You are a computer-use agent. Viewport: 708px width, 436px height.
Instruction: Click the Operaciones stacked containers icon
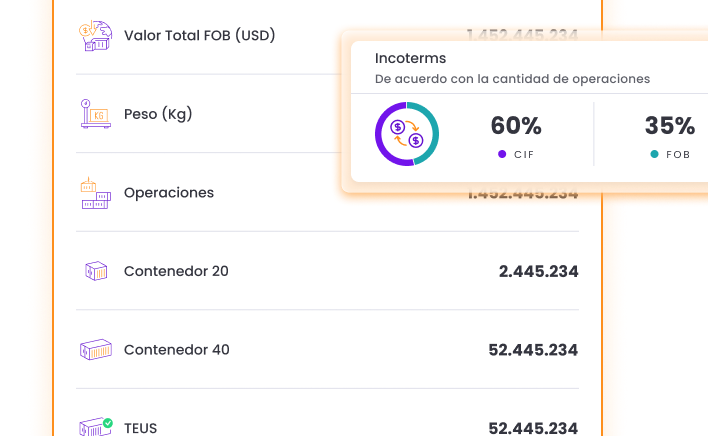96,193
